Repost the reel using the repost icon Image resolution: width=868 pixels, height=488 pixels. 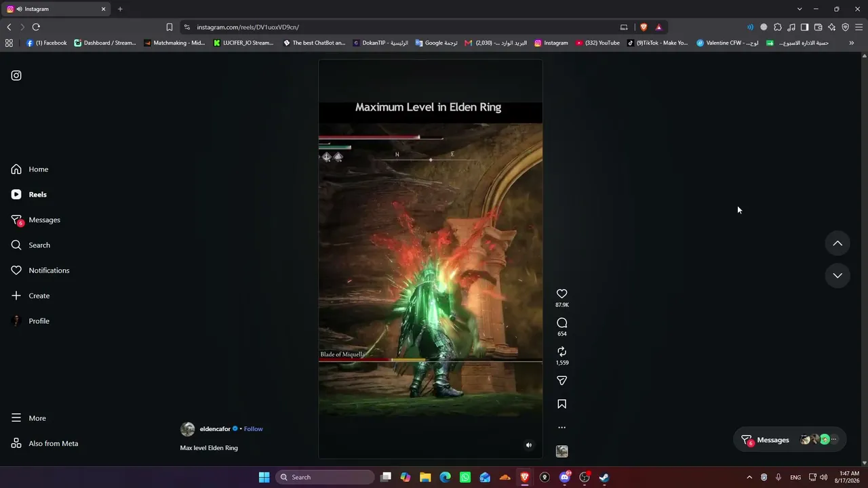[561, 352]
